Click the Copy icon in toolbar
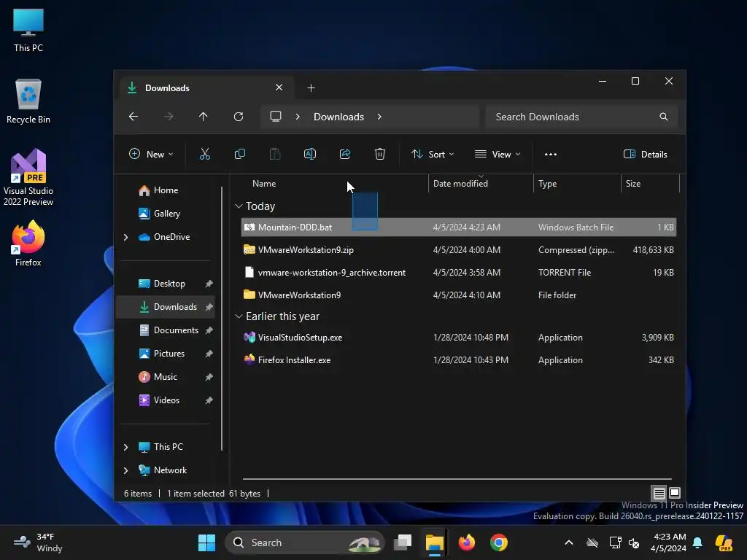Viewport: 747px width, 560px height. click(x=239, y=155)
